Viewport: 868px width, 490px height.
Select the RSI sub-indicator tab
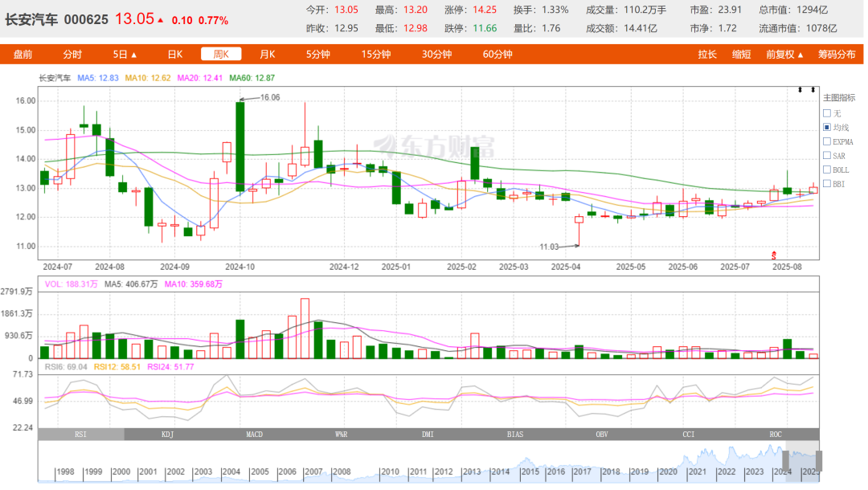click(81, 434)
